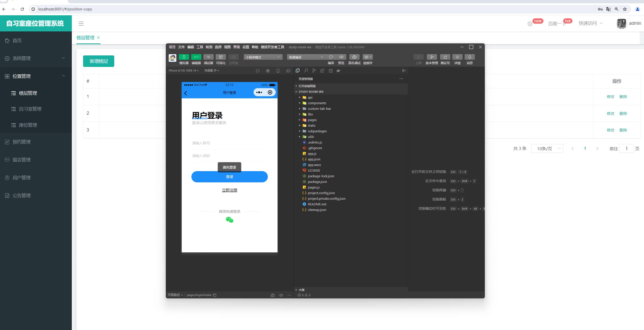Click the 真机调试 bug icon
The image size is (644, 330).
(354, 57)
